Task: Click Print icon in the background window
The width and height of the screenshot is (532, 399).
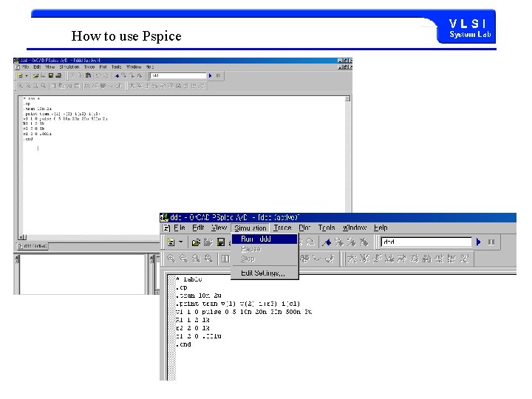Action: tap(58, 75)
